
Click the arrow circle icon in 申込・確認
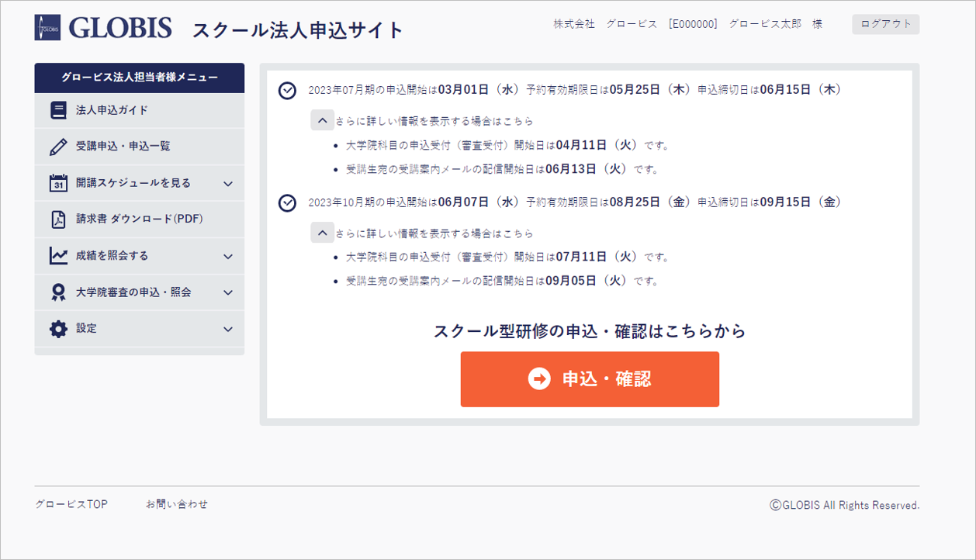pos(539,379)
